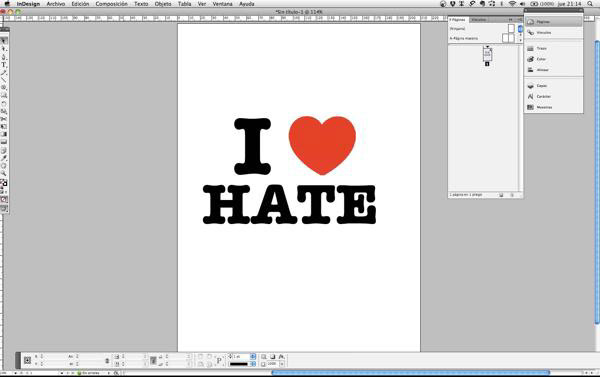Click the effects fx icon in control panel

[x=281, y=356]
